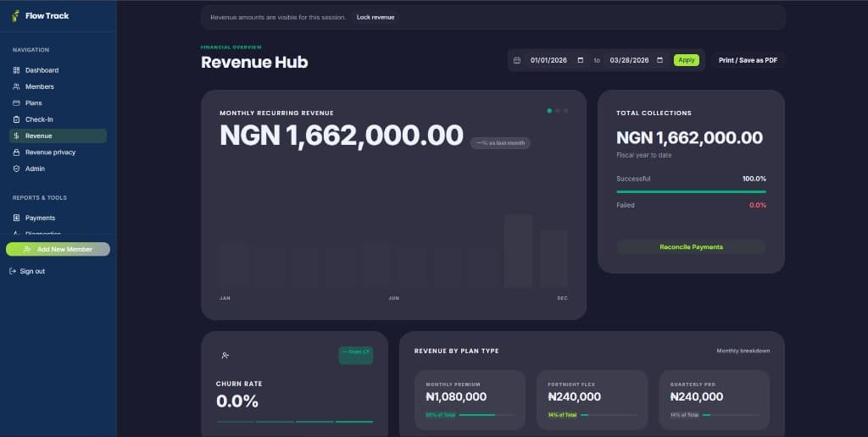Go to the Plans page
Viewport: 868px width, 437px height.
(x=58, y=102)
